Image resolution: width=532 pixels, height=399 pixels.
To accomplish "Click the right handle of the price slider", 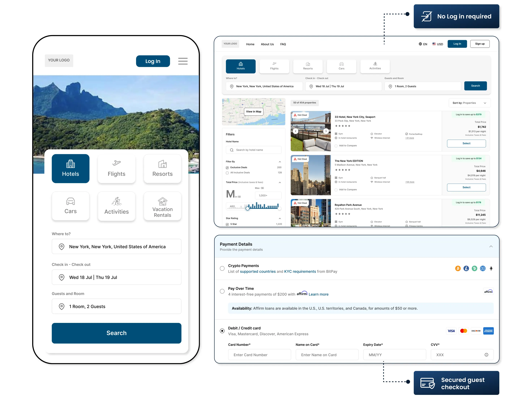I will [280, 209].
